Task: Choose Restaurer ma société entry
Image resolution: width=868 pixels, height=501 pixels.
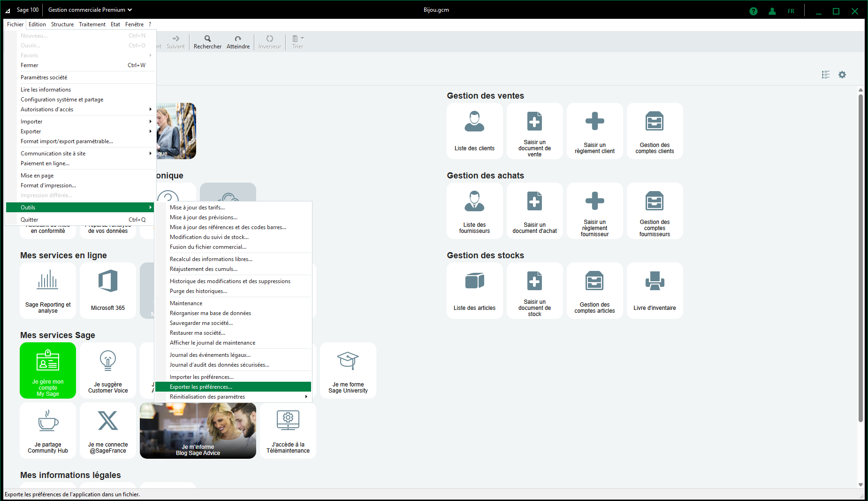Action: (233, 333)
